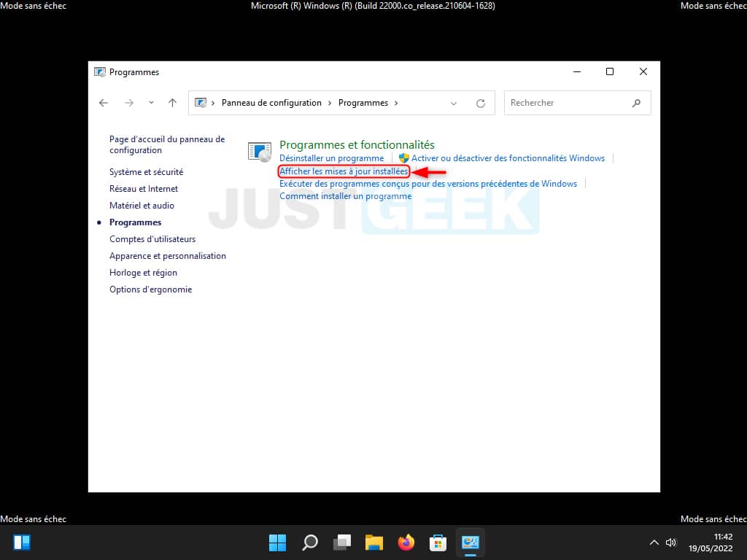Launch Firefox from the taskbar

coord(406,542)
